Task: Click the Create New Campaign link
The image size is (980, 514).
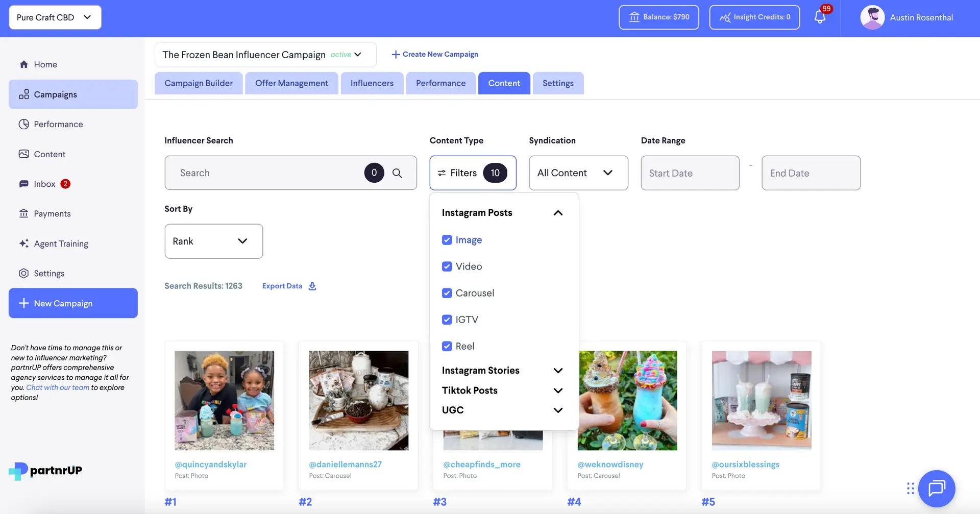Action: tap(434, 54)
